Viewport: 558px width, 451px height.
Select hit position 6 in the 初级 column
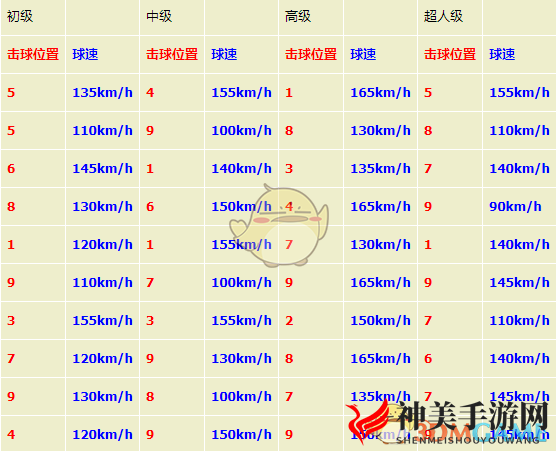(x=11, y=168)
